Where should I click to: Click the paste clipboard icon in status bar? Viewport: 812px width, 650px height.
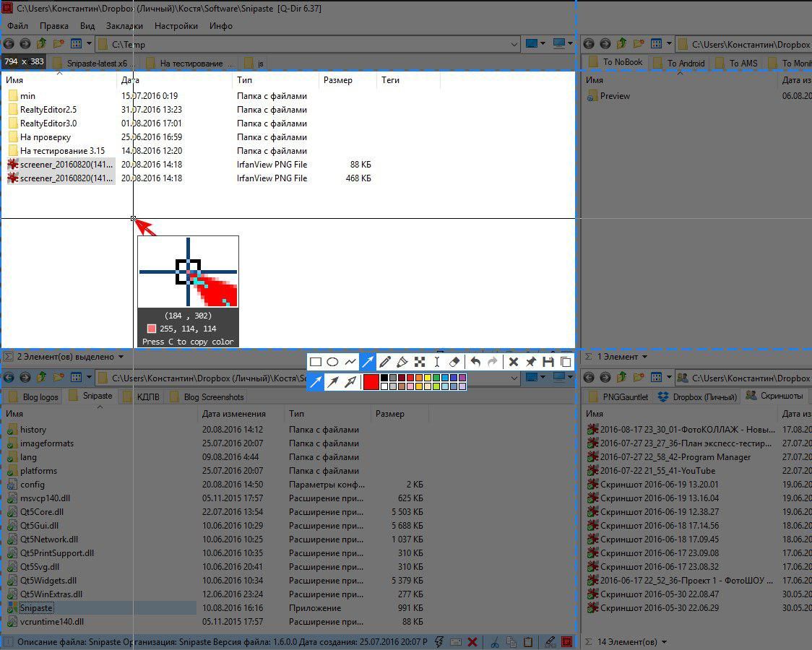click(527, 642)
